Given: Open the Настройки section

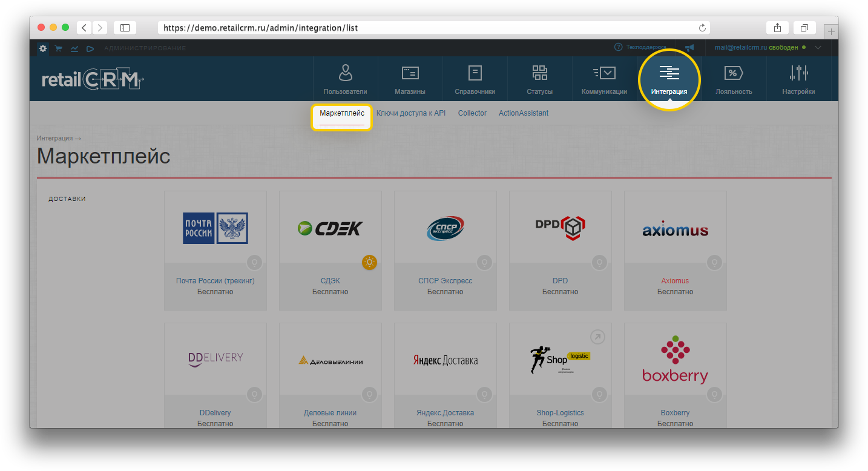Looking at the screenshot, I should pyautogui.click(x=798, y=79).
